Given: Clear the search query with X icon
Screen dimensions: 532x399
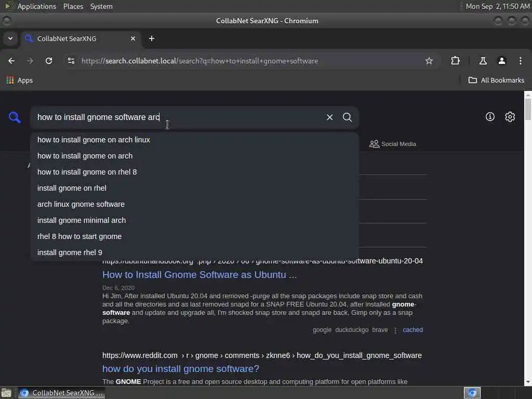Looking at the screenshot, I should (329, 117).
